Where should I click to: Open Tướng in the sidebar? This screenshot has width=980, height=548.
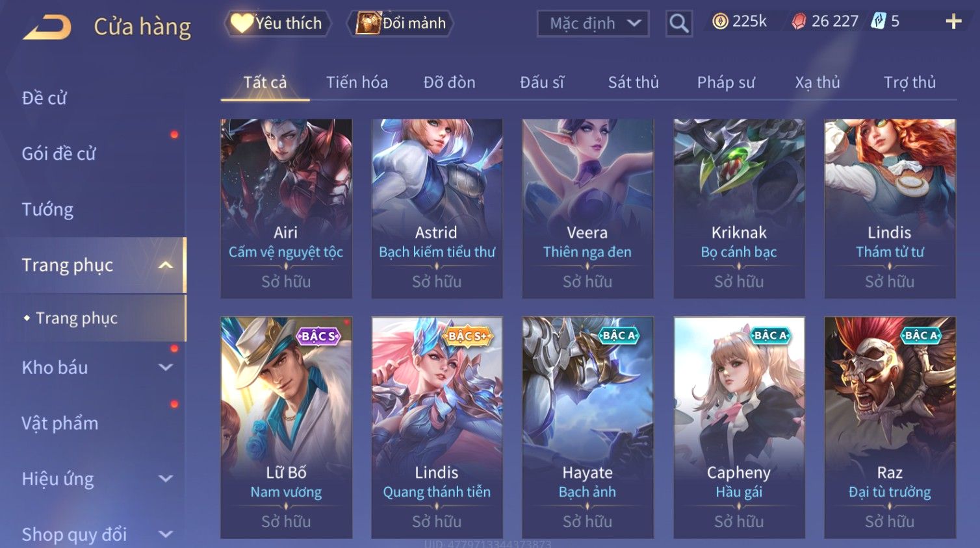click(x=47, y=209)
